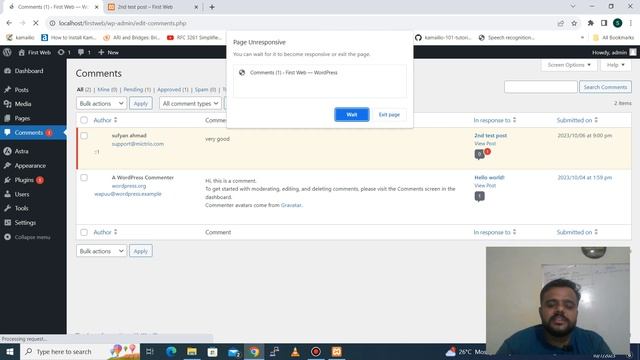Click the Gravatar link

click(291, 205)
